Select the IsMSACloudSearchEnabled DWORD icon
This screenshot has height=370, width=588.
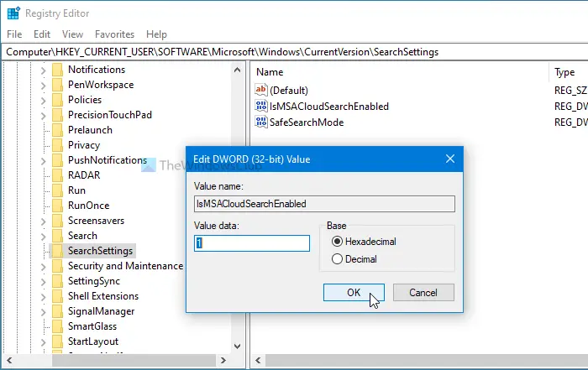(x=261, y=106)
